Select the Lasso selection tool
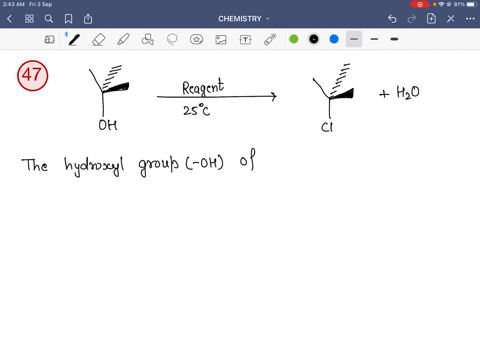Viewport: 480px width, 360px height. pos(172,40)
